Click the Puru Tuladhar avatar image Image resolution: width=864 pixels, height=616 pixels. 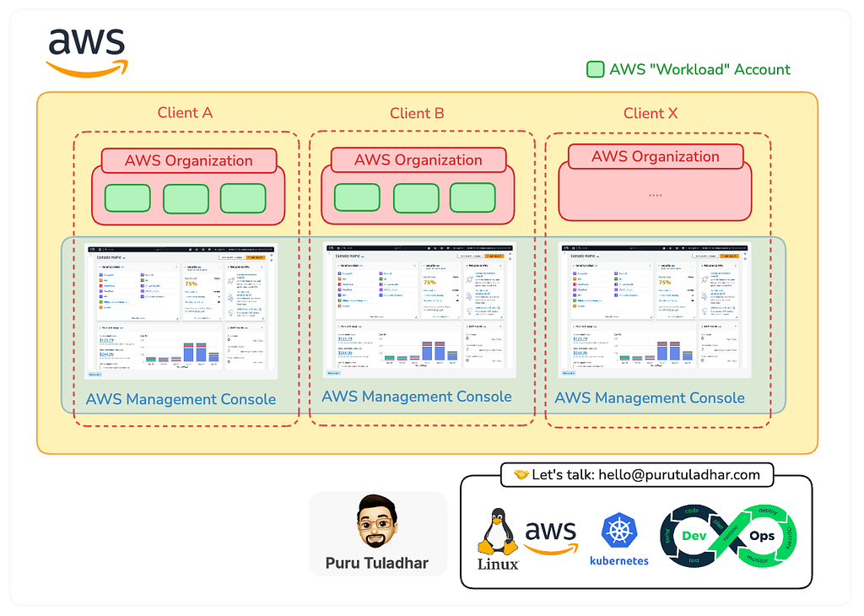pos(377,521)
